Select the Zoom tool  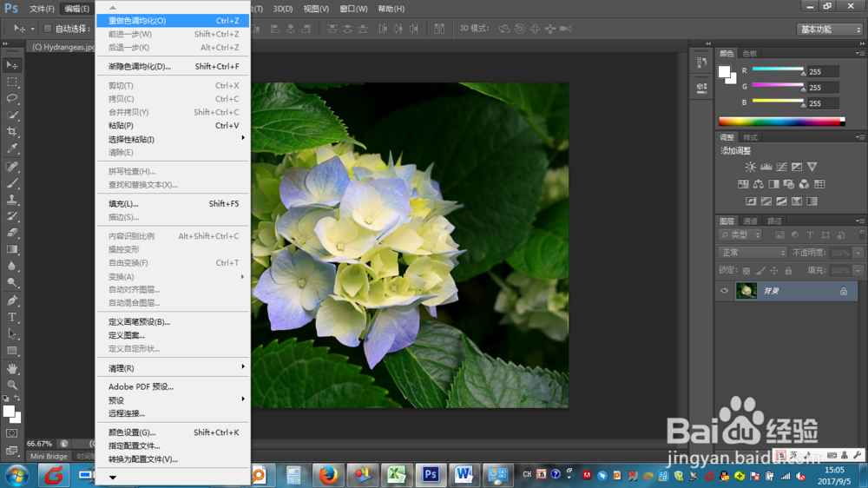(12, 385)
